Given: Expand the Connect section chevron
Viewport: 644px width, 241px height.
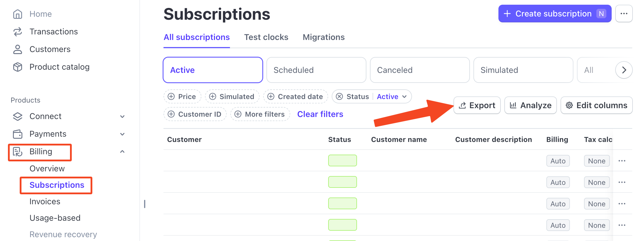Looking at the screenshot, I should [x=122, y=116].
